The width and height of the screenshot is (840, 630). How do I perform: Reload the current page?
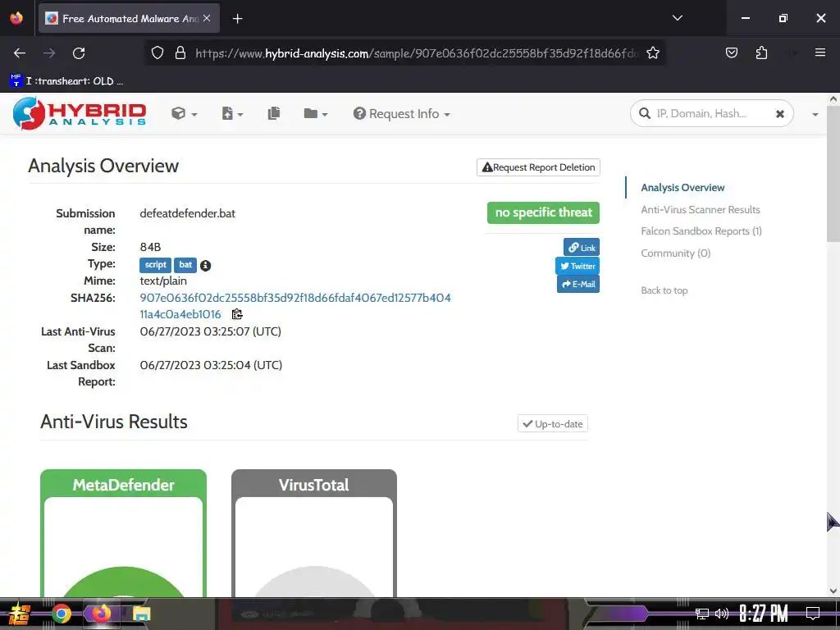pyautogui.click(x=79, y=53)
